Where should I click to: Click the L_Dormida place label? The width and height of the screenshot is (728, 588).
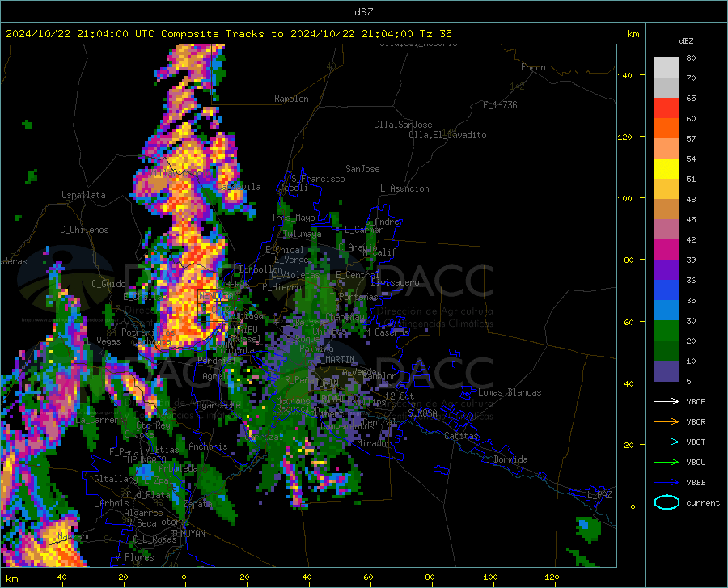coord(505,459)
